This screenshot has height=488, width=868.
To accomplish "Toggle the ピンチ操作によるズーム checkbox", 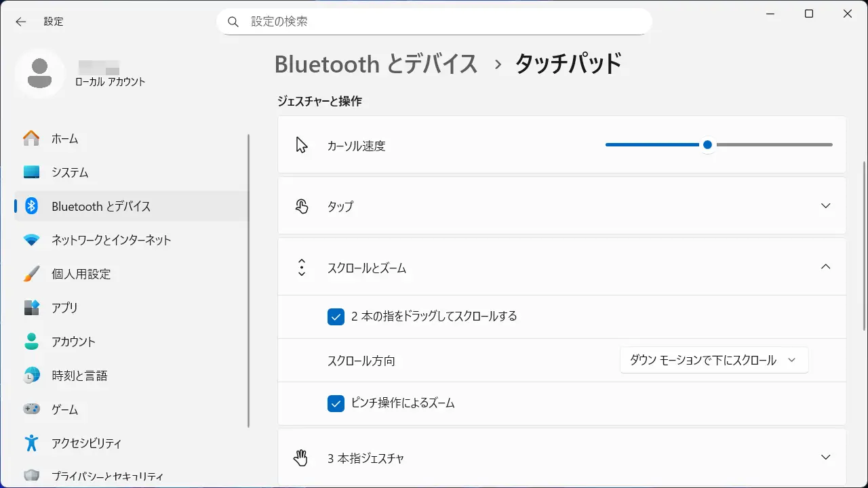I will pos(336,403).
